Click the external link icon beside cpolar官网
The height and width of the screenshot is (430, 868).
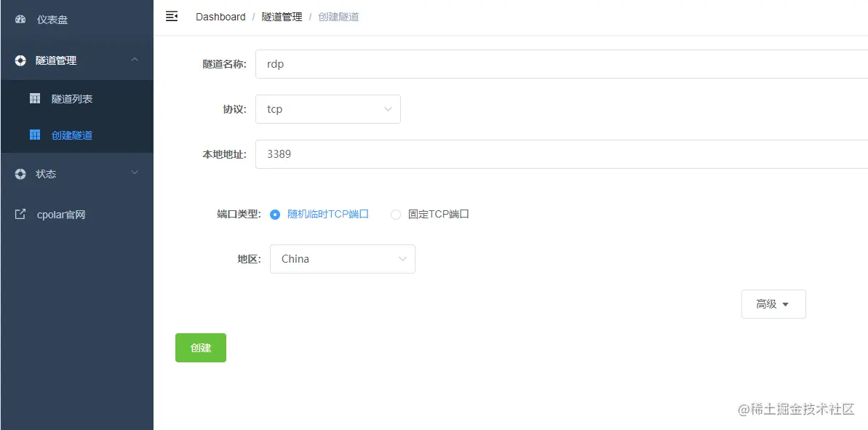pos(20,214)
